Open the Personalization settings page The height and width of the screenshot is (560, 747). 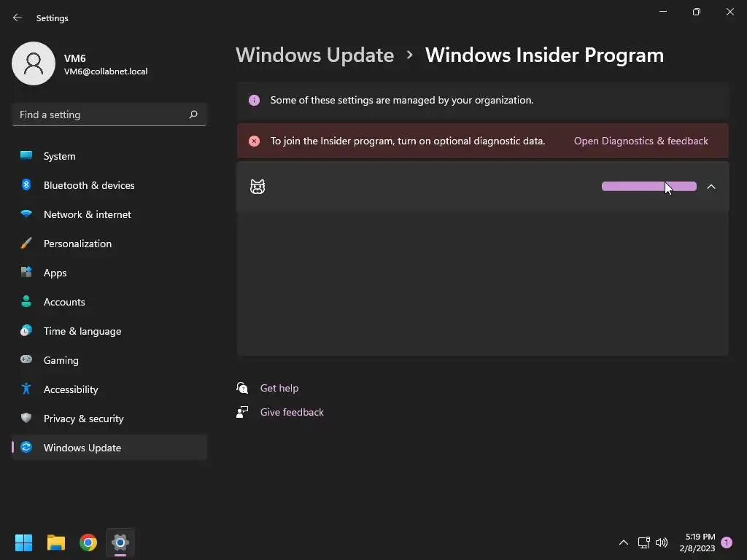click(77, 244)
